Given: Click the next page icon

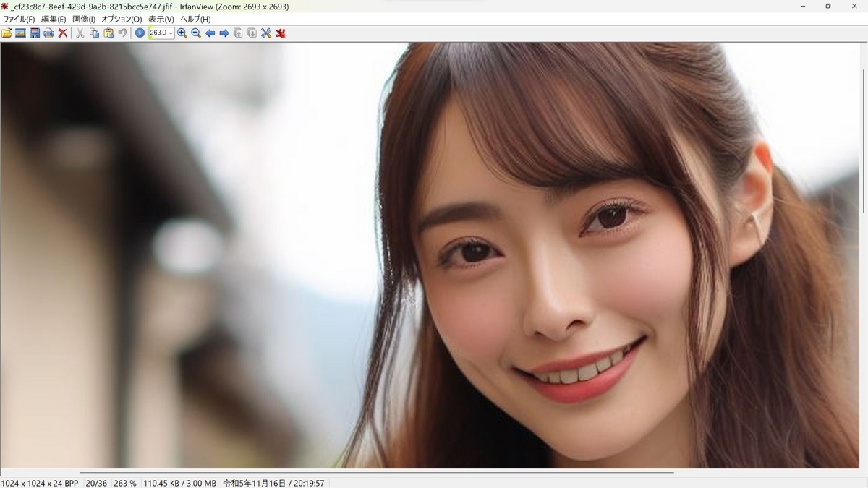Looking at the screenshot, I should 252,33.
